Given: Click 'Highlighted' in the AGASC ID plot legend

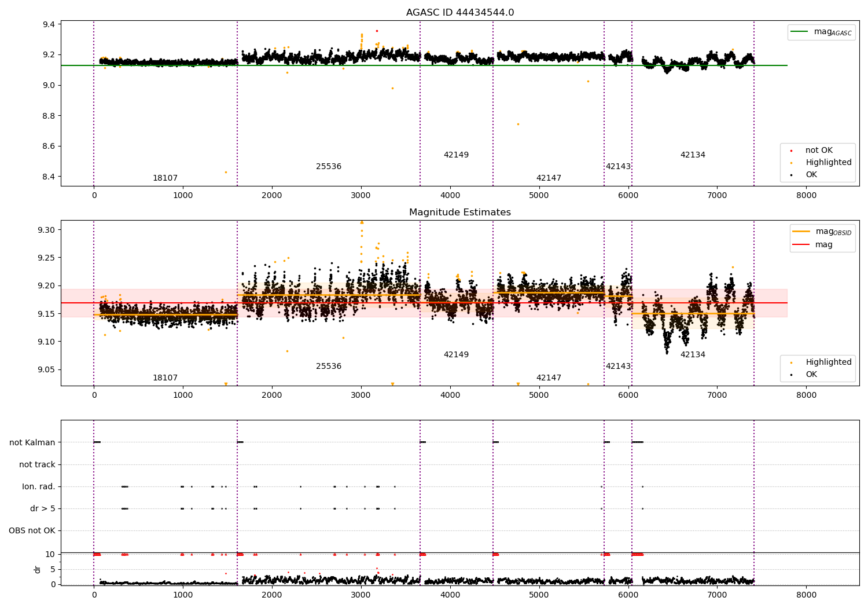Looking at the screenshot, I should [x=829, y=162].
